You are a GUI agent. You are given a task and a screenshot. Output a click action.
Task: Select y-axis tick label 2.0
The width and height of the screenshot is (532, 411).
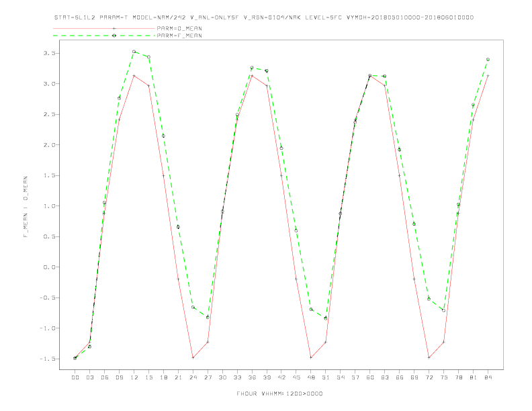(49, 145)
